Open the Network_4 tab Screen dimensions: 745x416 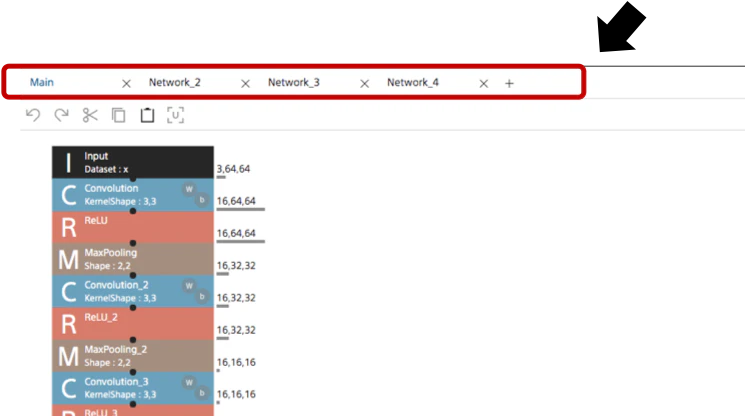[412, 82]
